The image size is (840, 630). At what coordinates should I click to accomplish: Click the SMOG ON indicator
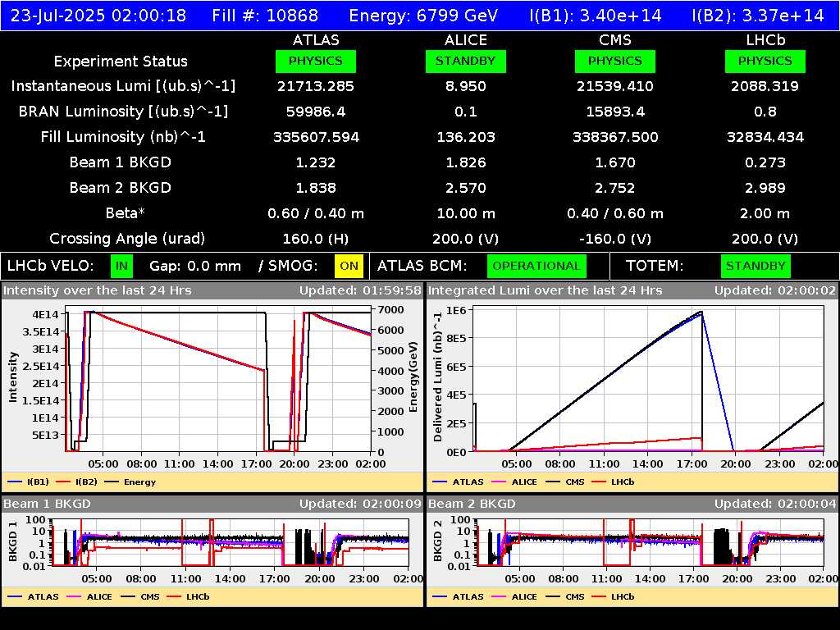click(x=349, y=267)
